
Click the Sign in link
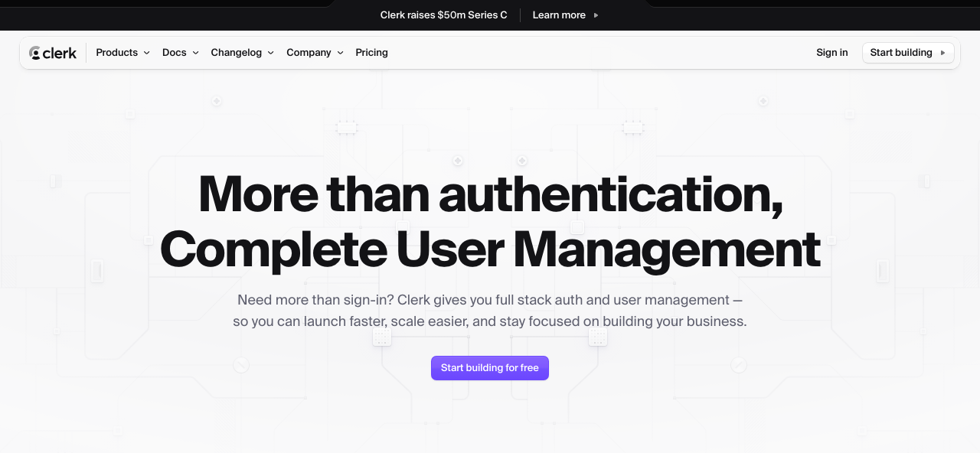pyautogui.click(x=832, y=53)
